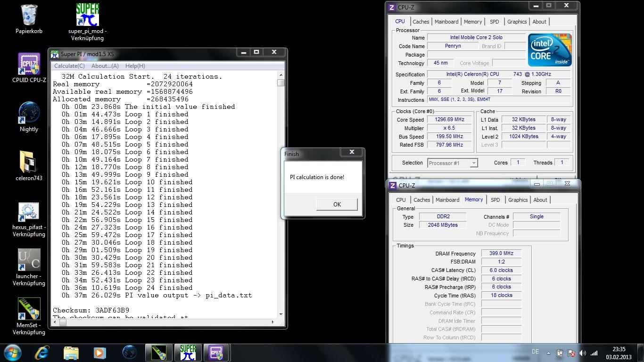Select the Nightly browser desktop icon

point(29,113)
